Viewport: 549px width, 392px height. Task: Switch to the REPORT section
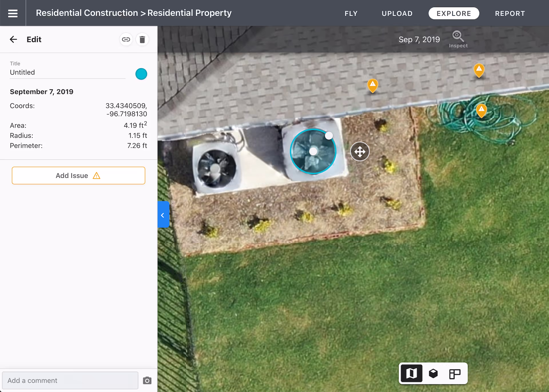click(x=510, y=13)
